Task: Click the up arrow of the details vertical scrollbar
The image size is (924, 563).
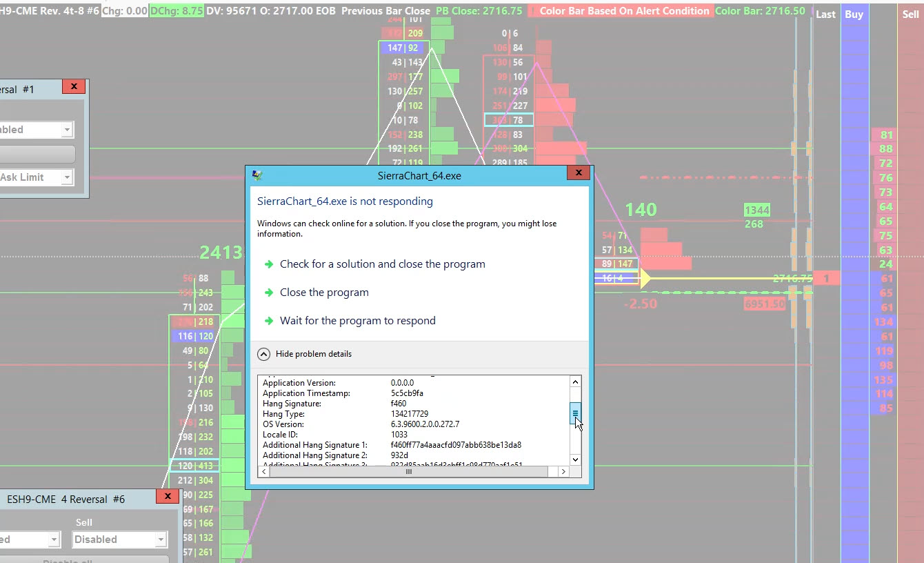Action: pos(575,382)
